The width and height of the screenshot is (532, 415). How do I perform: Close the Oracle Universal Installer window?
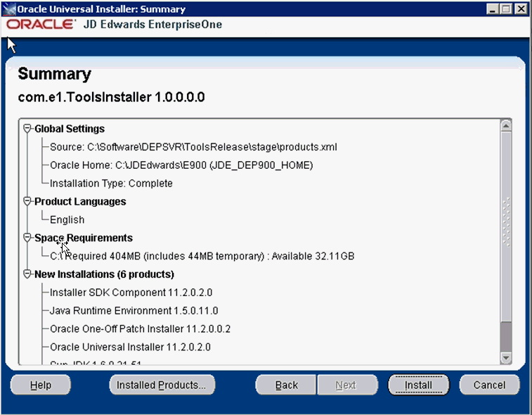click(521, 9)
